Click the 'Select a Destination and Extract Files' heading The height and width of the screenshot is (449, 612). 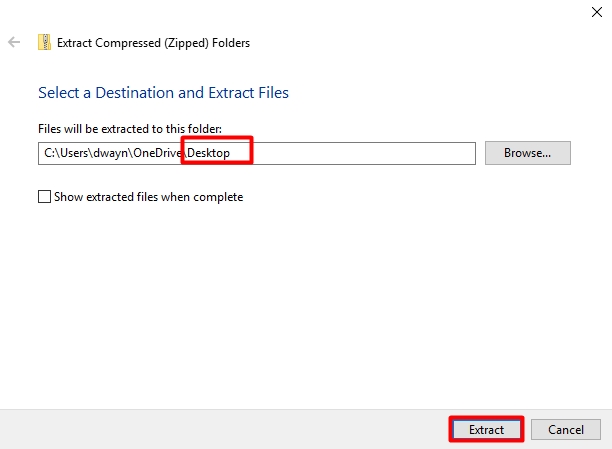(x=163, y=93)
